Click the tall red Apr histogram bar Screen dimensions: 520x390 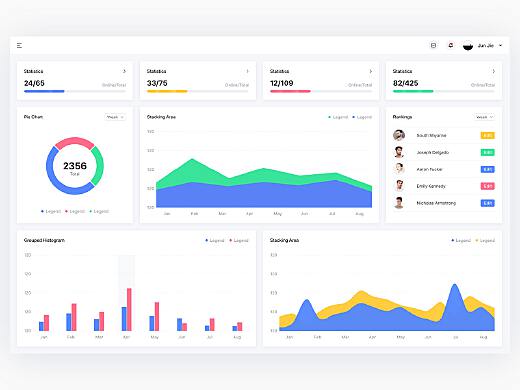click(129, 309)
